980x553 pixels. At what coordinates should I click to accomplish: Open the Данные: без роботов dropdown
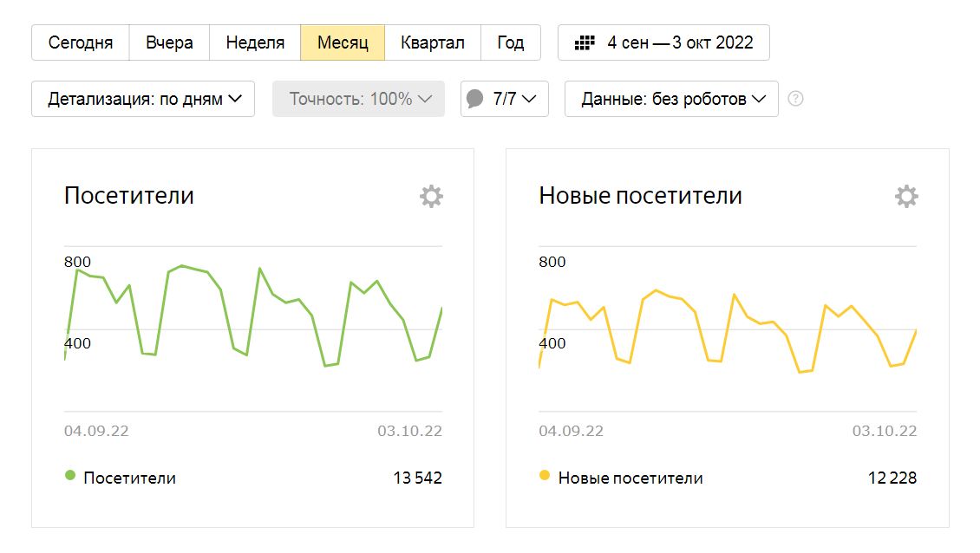pos(671,99)
